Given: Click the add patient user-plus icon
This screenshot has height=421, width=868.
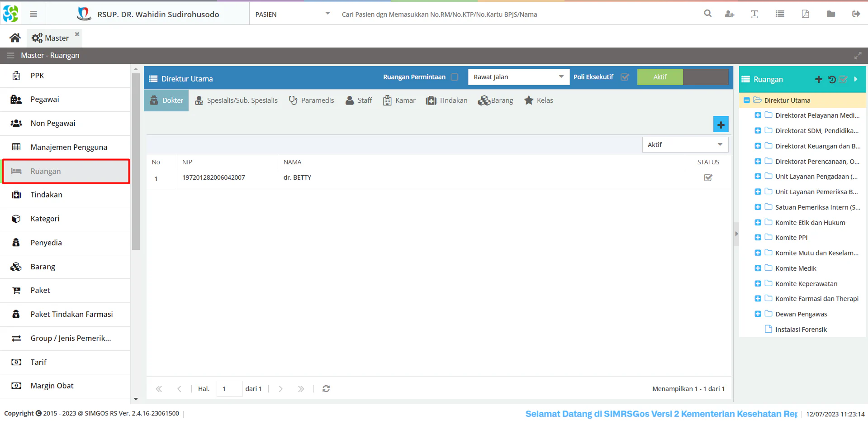Looking at the screenshot, I should point(730,14).
